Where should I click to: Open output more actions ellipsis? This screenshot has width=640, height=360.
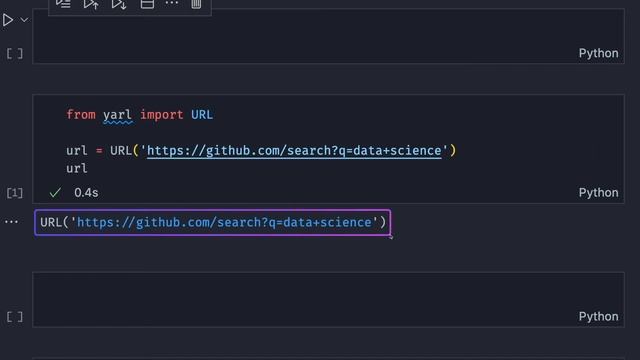coord(11,222)
